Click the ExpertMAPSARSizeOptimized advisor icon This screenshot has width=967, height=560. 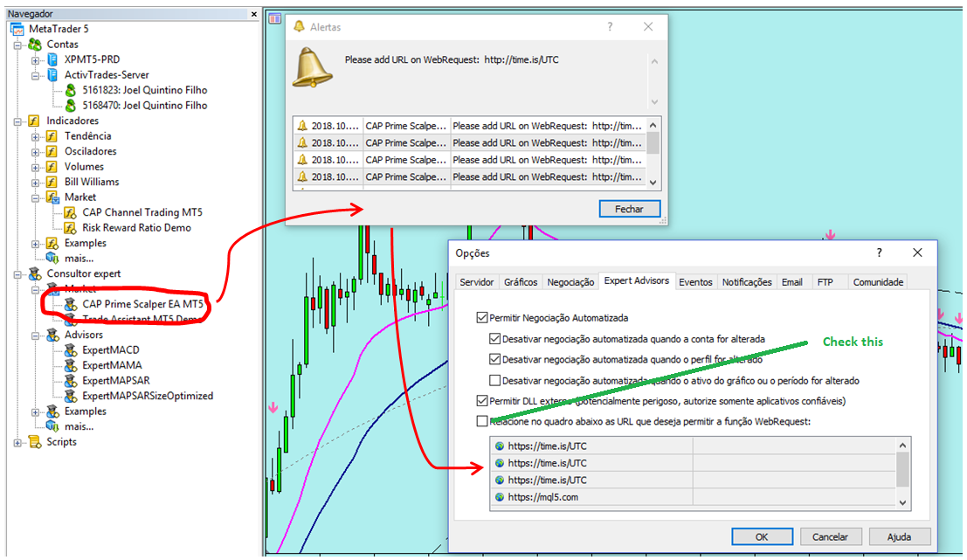pyautogui.click(x=71, y=396)
